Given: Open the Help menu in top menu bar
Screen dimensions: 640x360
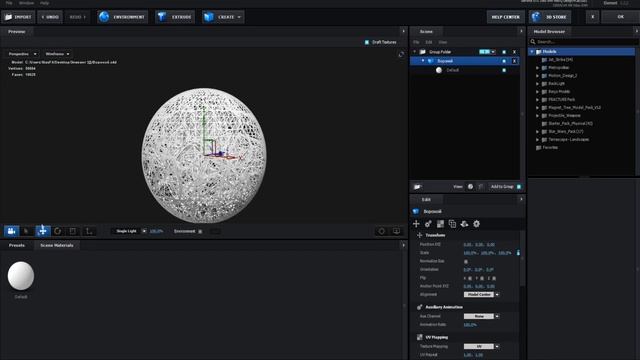Looking at the screenshot, I should 44,3.
